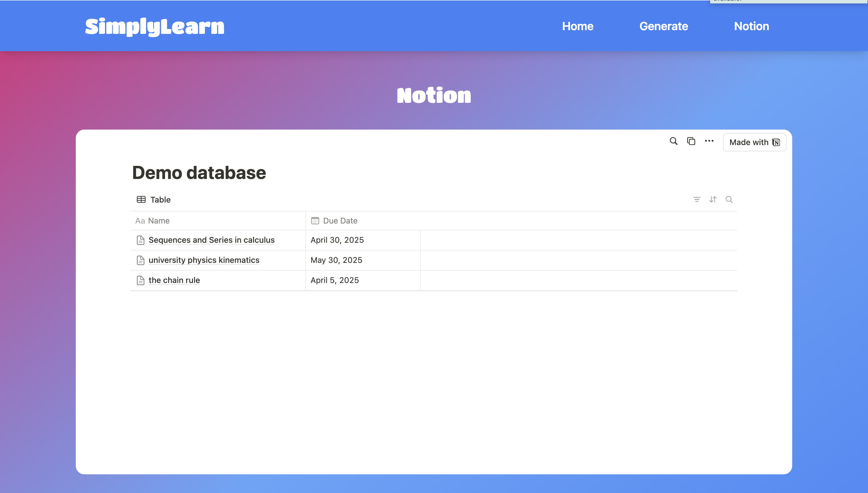Select the Table view tab

click(x=154, y=199)
